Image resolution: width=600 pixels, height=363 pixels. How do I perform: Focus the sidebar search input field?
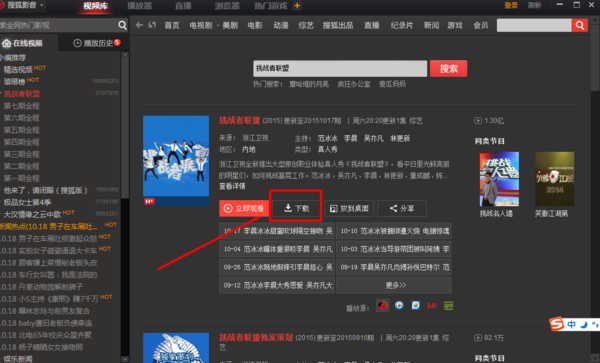coord(58,25)
